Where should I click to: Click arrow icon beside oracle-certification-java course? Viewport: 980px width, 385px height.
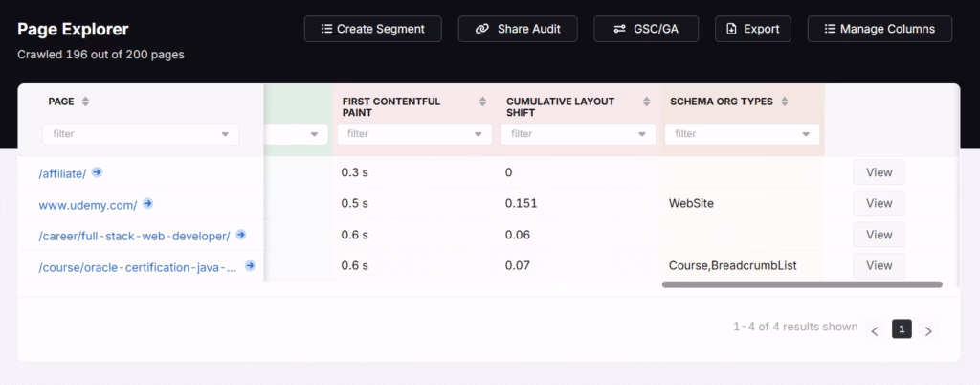(x=250, y=265)
